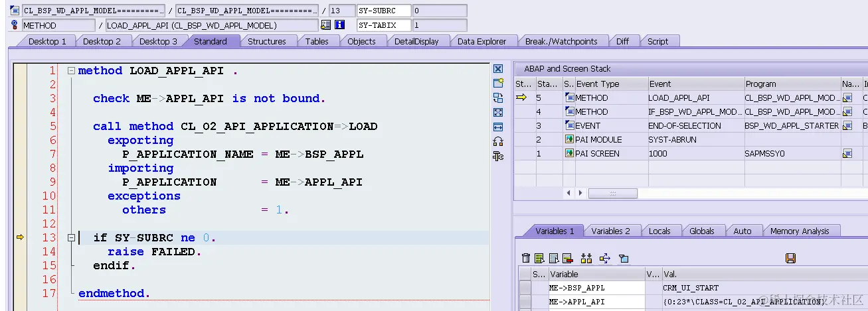
Task: Click the blue info icon next to the method name
Action: click(340, 25)
